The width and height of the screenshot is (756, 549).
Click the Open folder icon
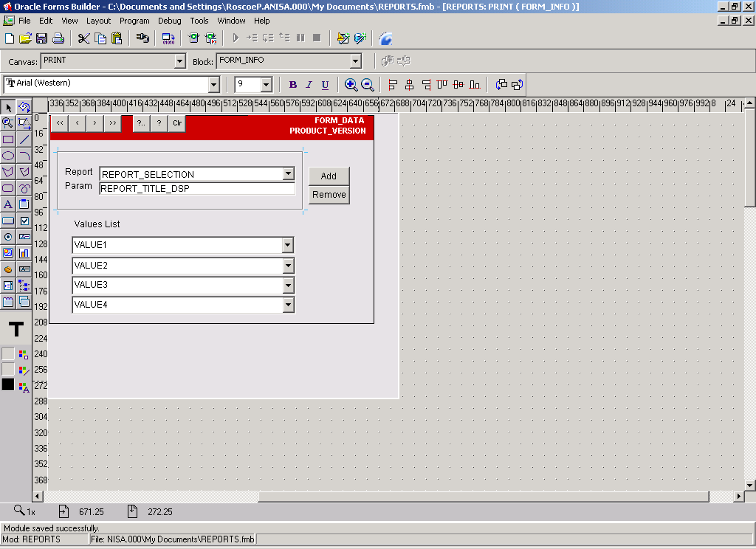25,38
